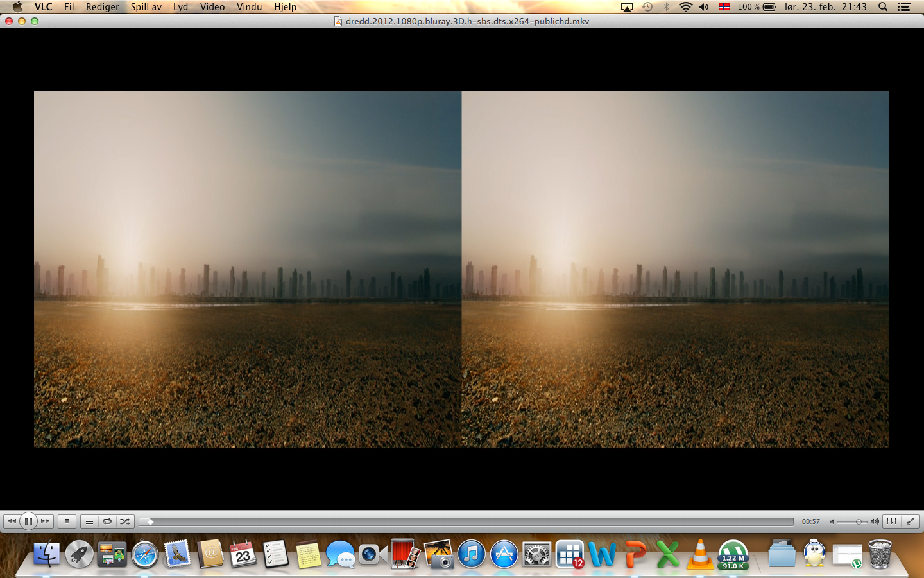Click the VLC cone icon in the Dock
Viewport: 924px width, 578px height.
pyautogui.click(x=700, y=554)
